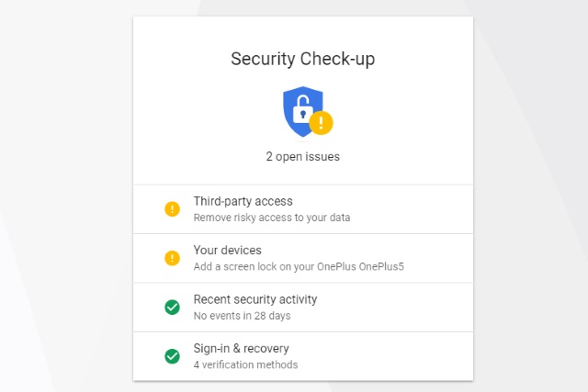Screen dimensions: 588x392
Task: Open the Recent security activity section
Action: coord(254,299)
